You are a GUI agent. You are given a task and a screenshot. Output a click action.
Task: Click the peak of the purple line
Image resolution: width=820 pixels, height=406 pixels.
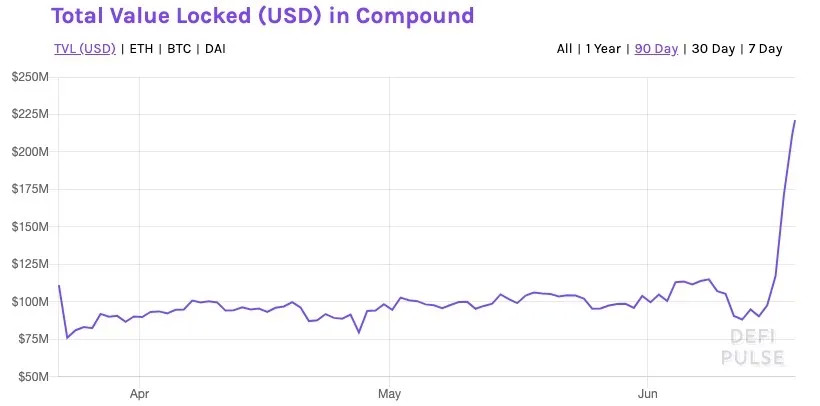pyautogui.click(x=794, y=121)
